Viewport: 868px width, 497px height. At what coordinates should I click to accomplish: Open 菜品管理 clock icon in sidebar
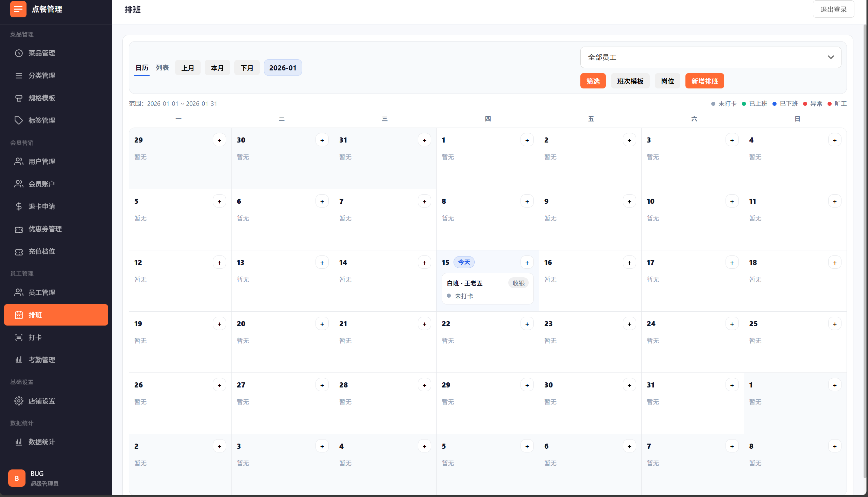(19, 53)
